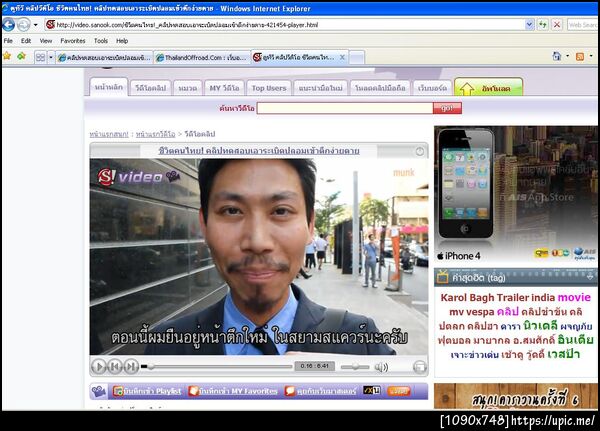Open a new blank tab
Viewport: 600px width, 431px height.
pos(357,58)
